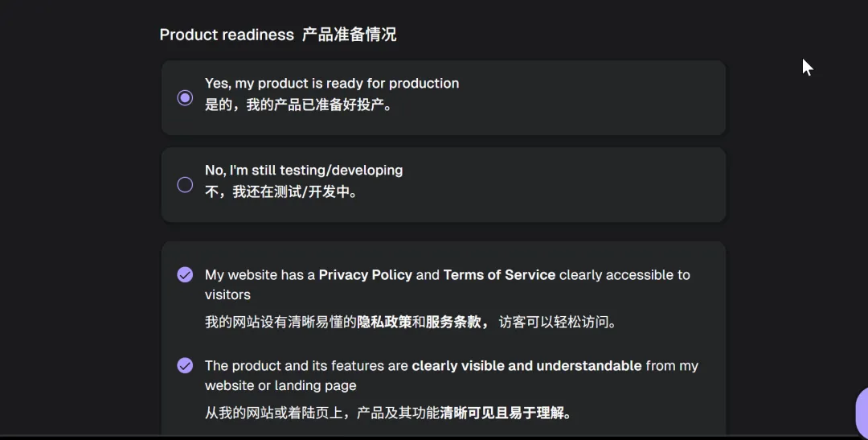Click the bold Chinese text "清晰可见且易于理解"

502,413
